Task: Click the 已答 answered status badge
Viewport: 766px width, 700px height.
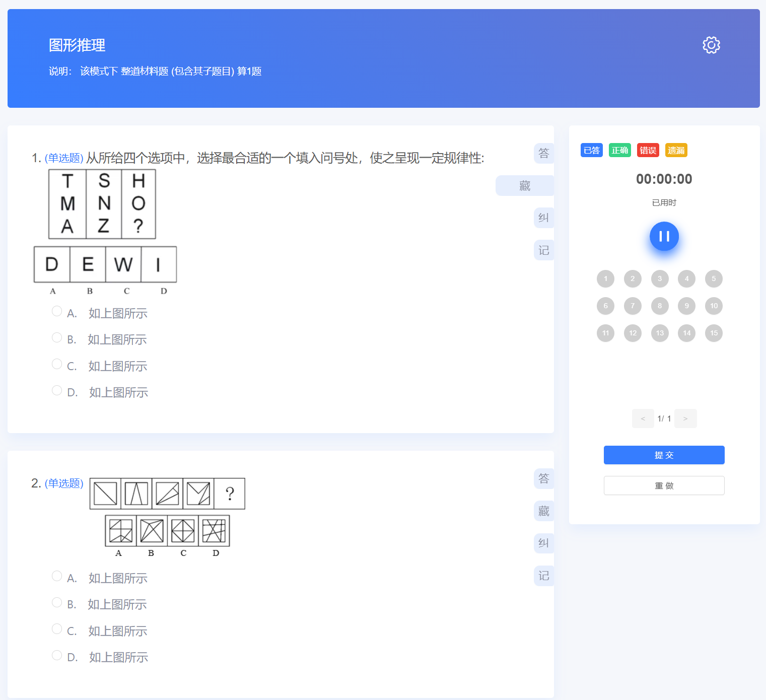Action: click(x=591, y=150)
